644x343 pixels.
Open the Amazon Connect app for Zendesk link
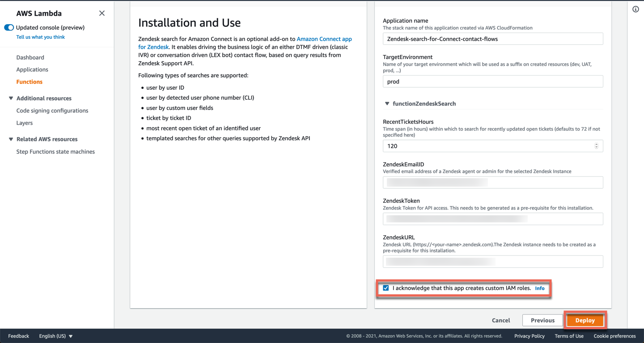[x=324, y=39]
